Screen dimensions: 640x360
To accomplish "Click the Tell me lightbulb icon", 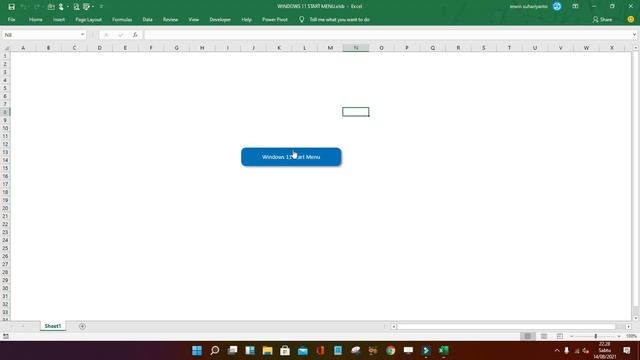I will click(302, 19).
